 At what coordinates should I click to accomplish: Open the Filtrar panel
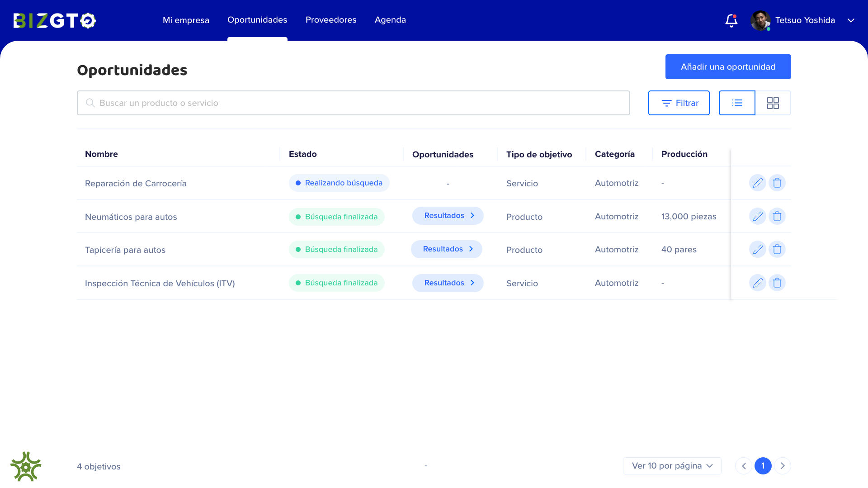pyautogui.click(x=679, y=103)
